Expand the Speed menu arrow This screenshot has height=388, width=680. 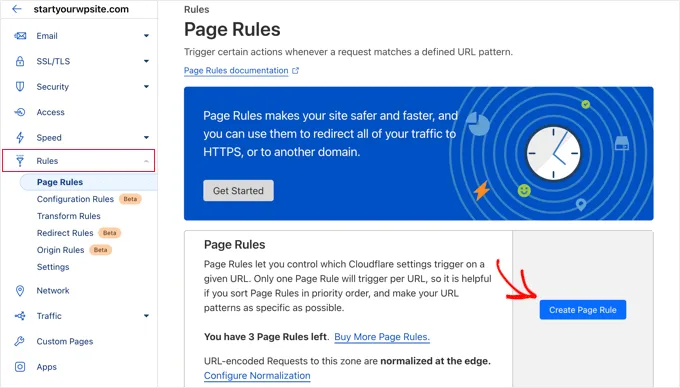coord(147,137)
